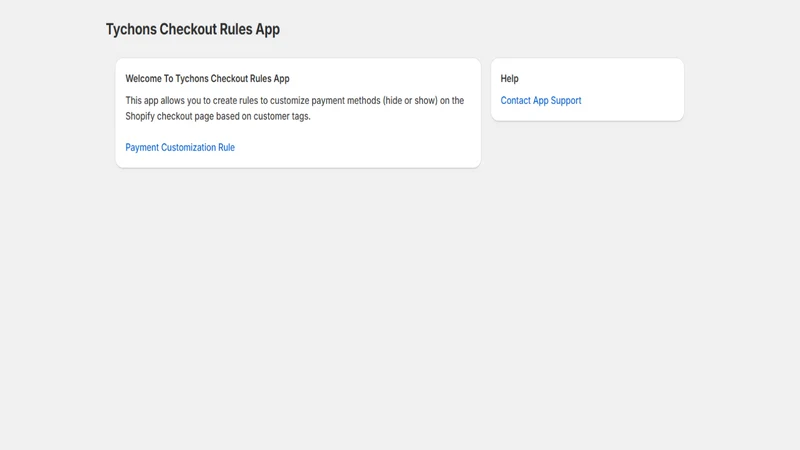The width and height of the screenshot is (800, 450).
Task: Click the word "Customization" in the payment link
Action: 188,147
